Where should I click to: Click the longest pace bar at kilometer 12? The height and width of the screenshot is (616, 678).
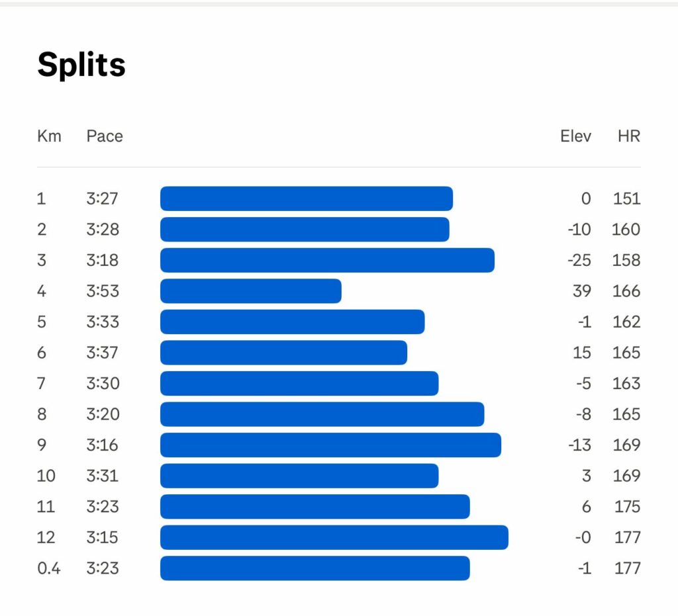334,537
